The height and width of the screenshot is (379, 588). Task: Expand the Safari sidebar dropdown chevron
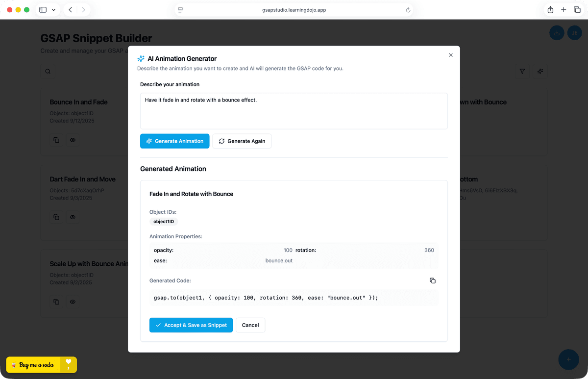point(53,10)
